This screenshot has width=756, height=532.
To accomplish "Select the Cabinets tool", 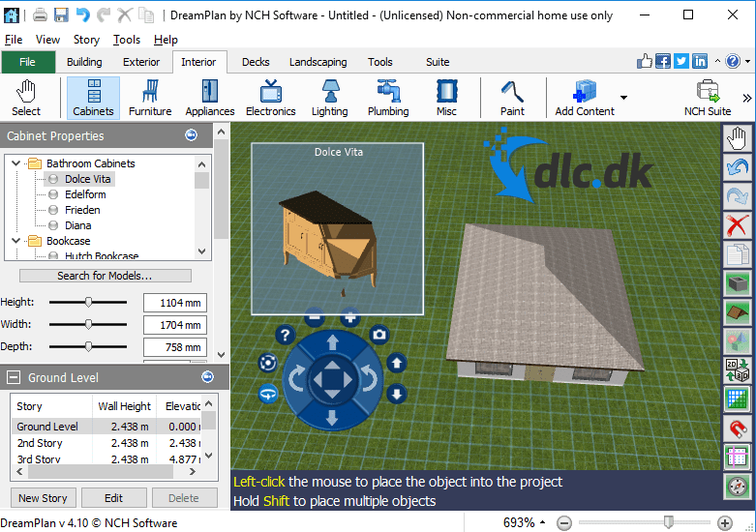I will pos(93,98).
